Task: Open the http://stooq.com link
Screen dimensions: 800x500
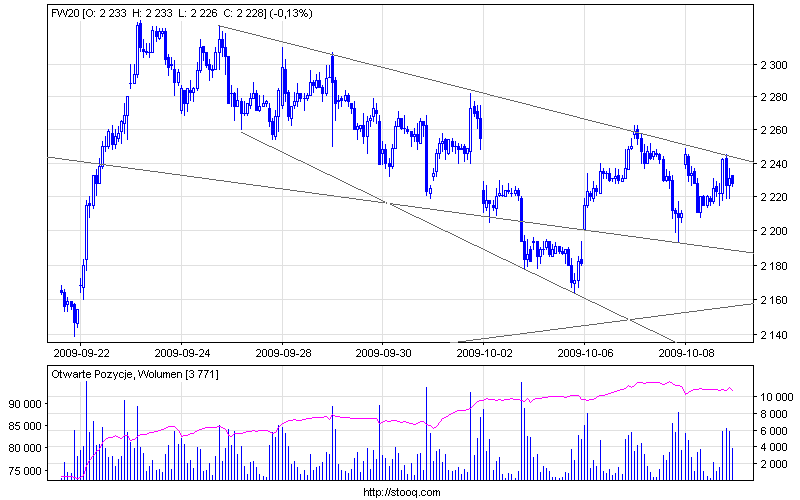Action: [x=402, y=492]
